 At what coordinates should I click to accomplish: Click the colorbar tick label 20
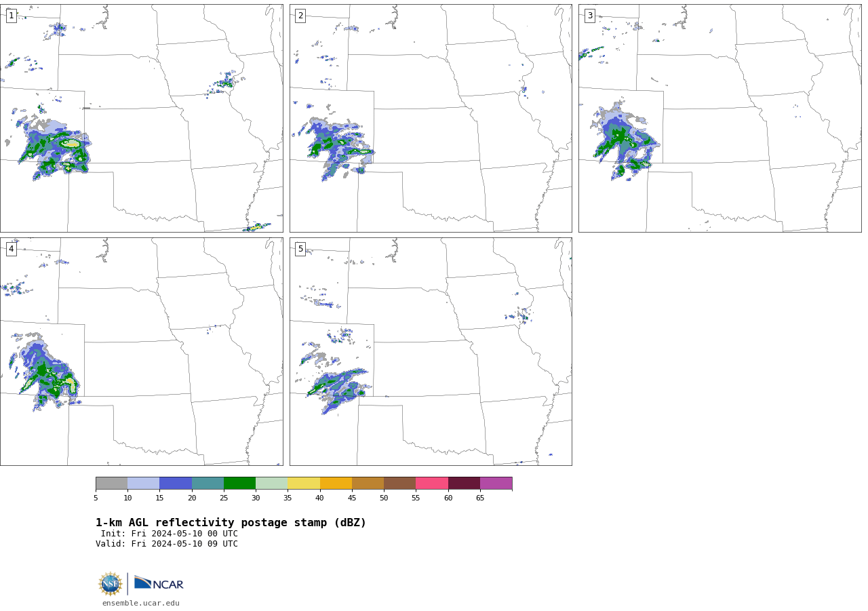192,498
